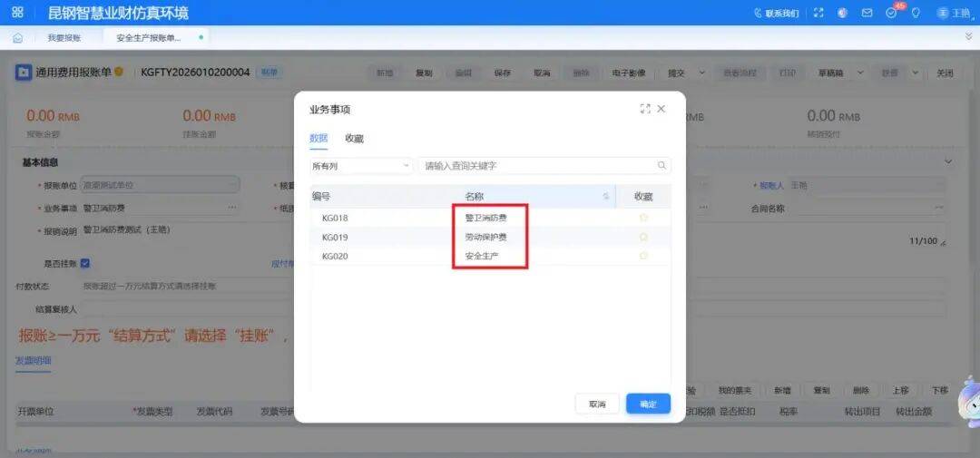
Task: Click the 取消 button in dialog
Action: (597, 404)
